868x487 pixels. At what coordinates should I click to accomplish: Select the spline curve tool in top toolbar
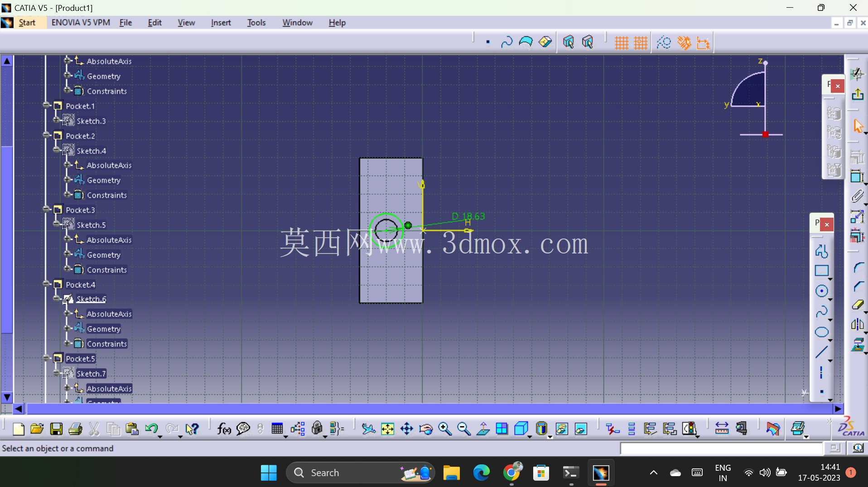pyautogui.click(x=506, y=43)
